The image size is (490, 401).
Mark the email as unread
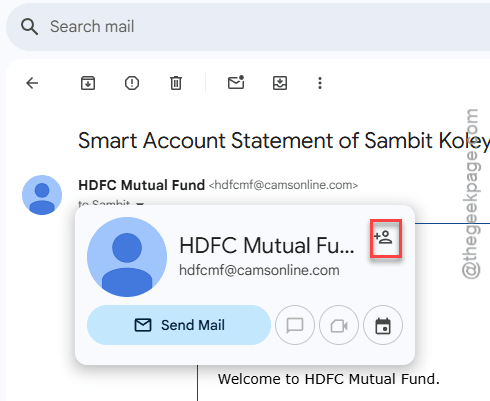point(236,82)
